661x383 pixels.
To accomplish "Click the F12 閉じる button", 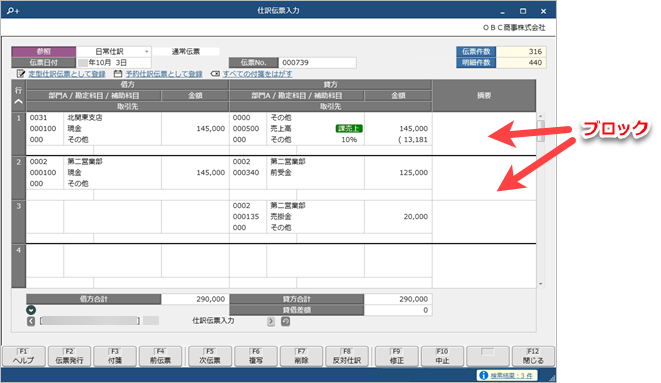I will click(533, 356).
